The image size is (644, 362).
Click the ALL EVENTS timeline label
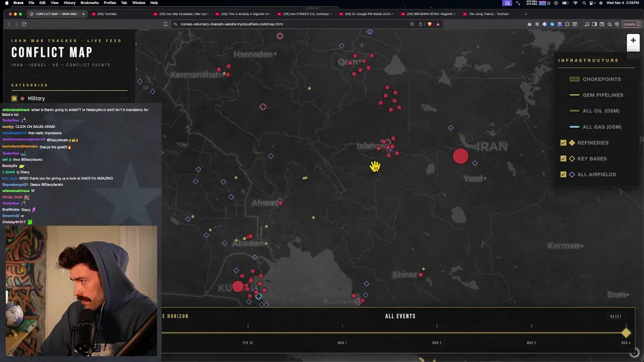point(400,316)
